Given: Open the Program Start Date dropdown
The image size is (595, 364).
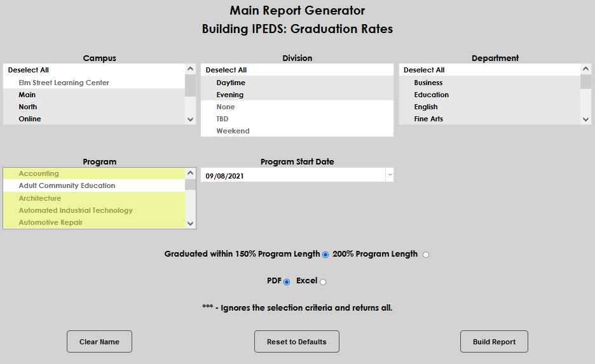Looking at the screenshot, I should click(390, 175).
